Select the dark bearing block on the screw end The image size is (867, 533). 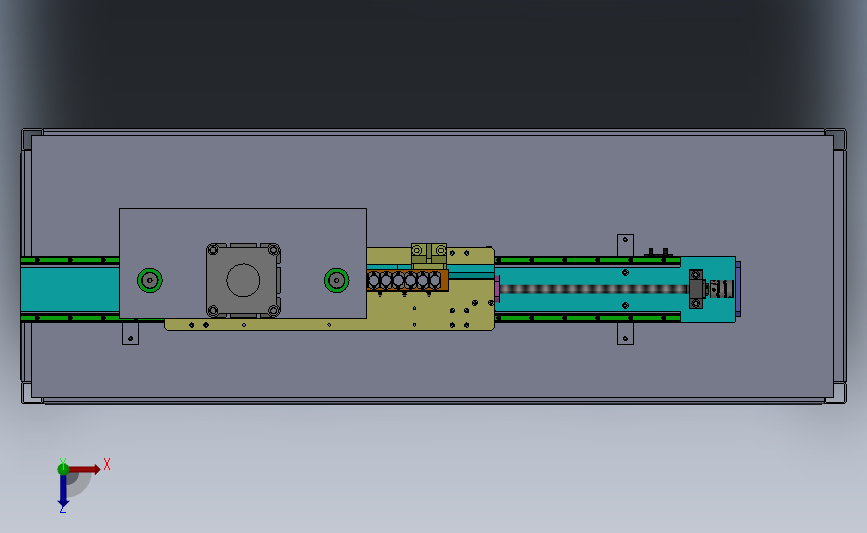click(696, 289)
